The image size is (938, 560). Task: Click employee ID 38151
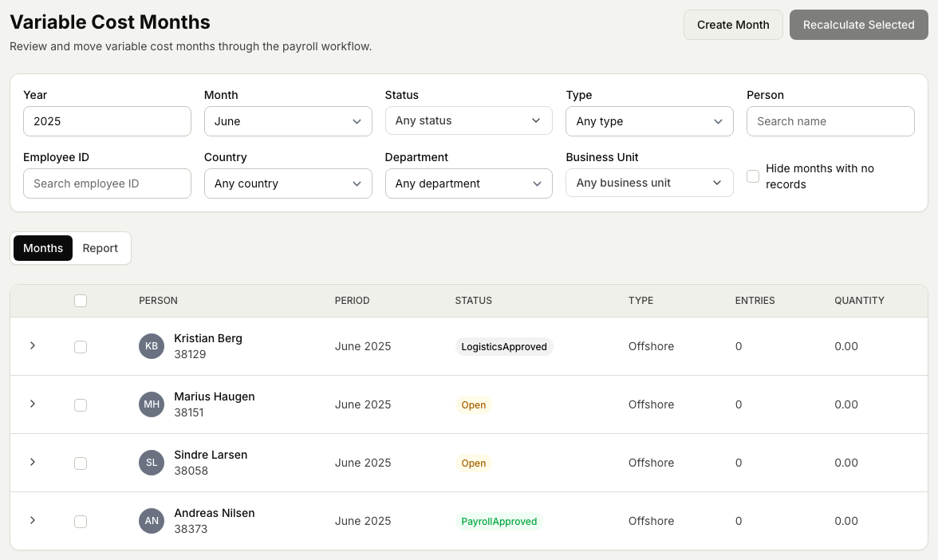[189, 413]
